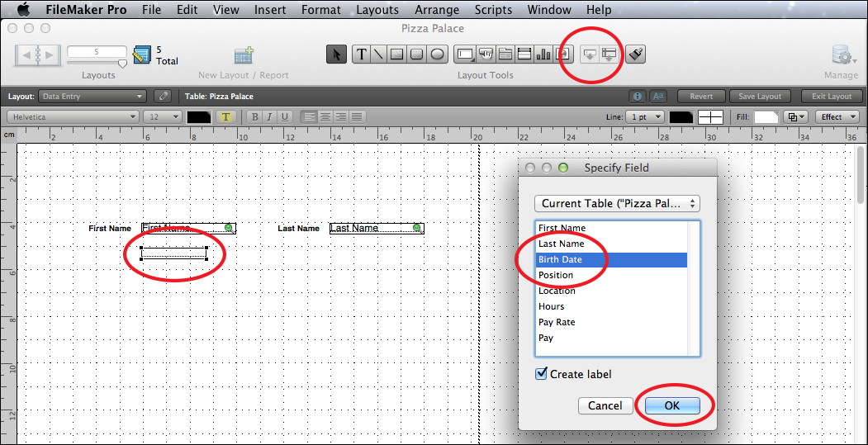Open the Scripts menu

click(x=493, y=9)
